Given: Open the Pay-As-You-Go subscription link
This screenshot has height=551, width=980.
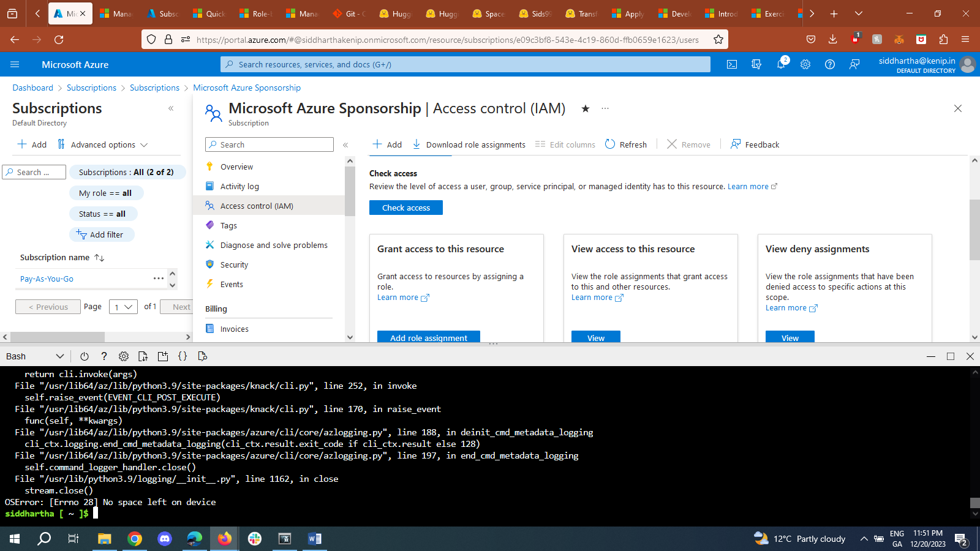Looking at the screenshot, I should (47, 279).
